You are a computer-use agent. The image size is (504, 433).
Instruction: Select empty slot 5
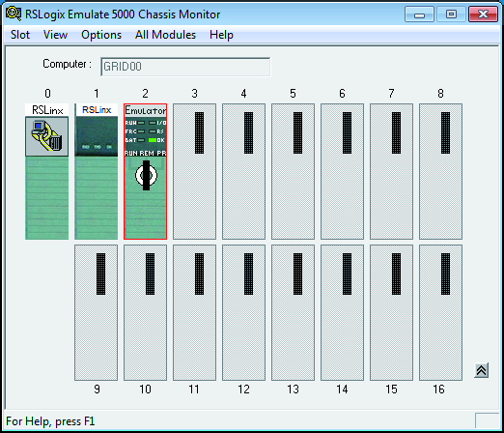point(293,171)
